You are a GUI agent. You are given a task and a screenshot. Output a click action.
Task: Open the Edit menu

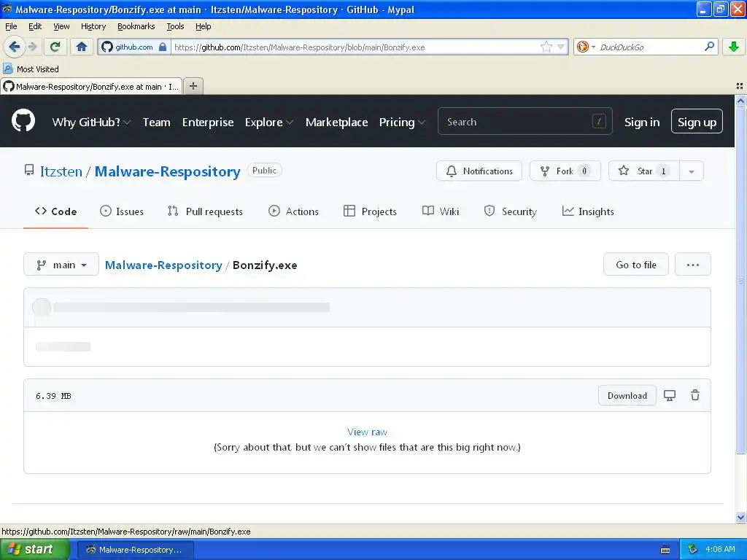(35, 26)
